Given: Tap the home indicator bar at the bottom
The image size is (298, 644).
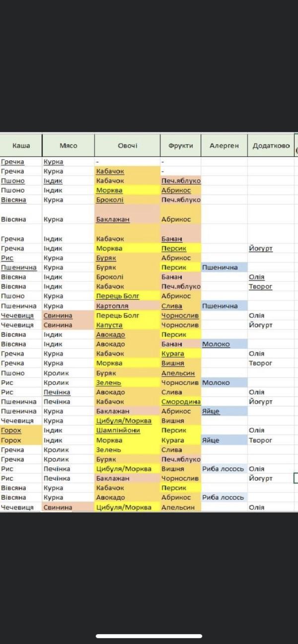Looking at the screenshot, I should (149, 636).
